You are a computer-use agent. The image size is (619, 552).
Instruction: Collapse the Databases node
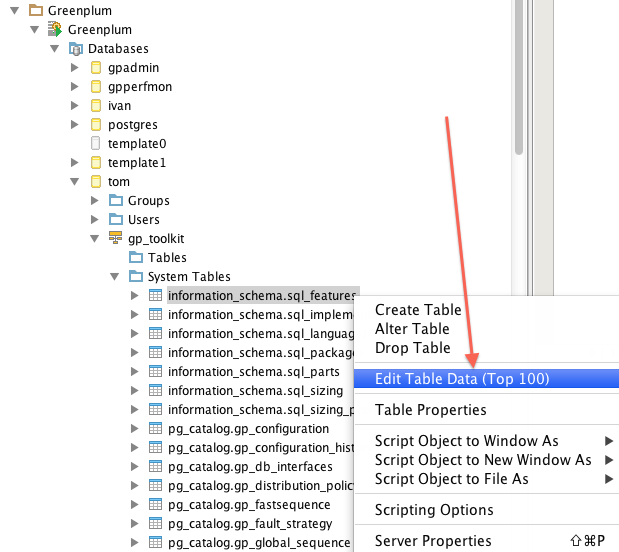coord(54,49)
